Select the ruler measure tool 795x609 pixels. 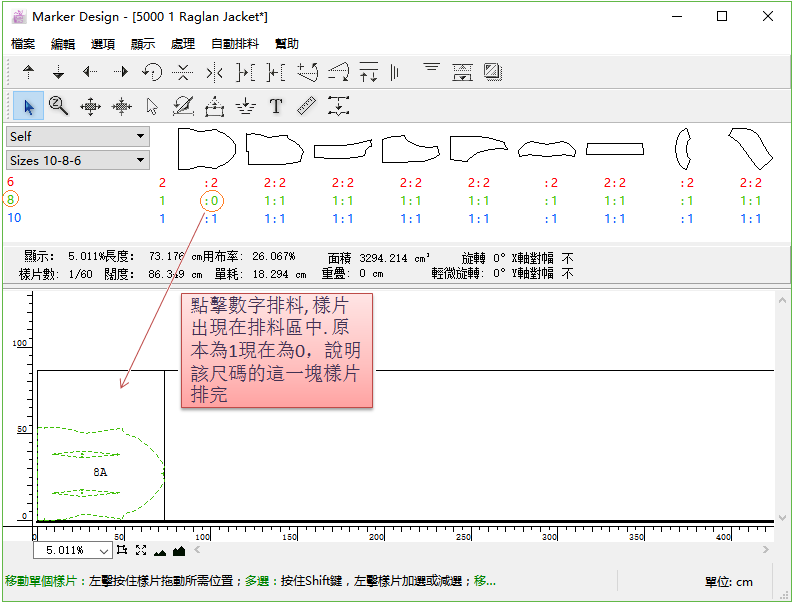click(x=307, y=106)
